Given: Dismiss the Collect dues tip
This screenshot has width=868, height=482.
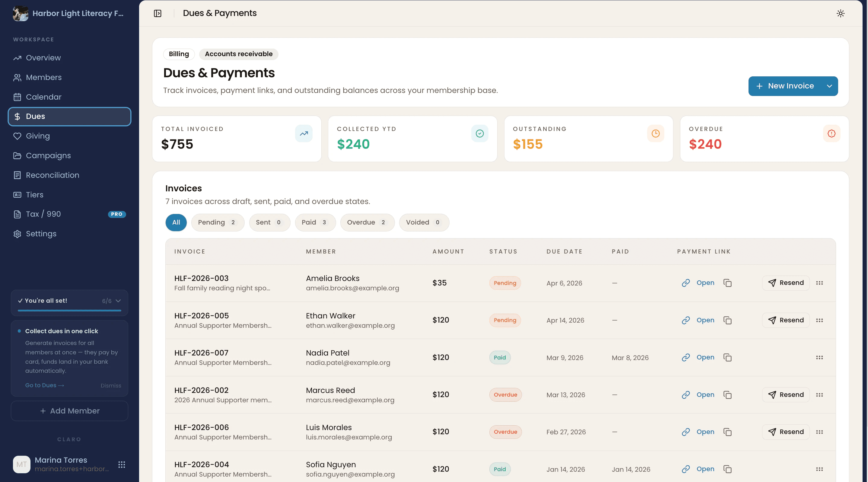Looking at the screenshot, I should (111, 386).
